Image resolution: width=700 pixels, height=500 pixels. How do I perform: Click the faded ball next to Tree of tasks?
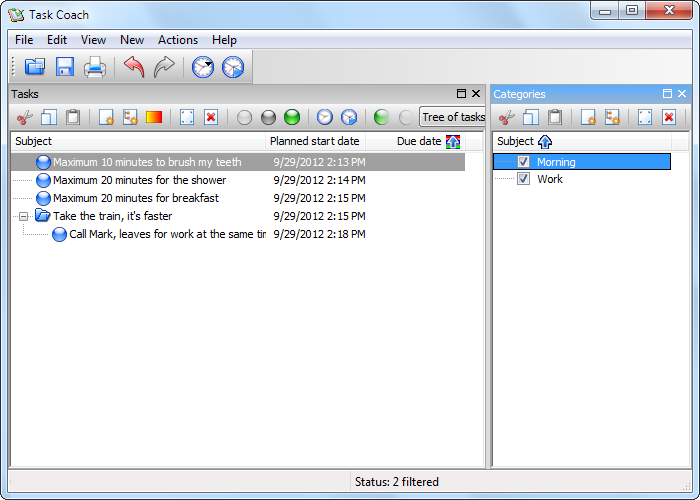tap(406, 117)
